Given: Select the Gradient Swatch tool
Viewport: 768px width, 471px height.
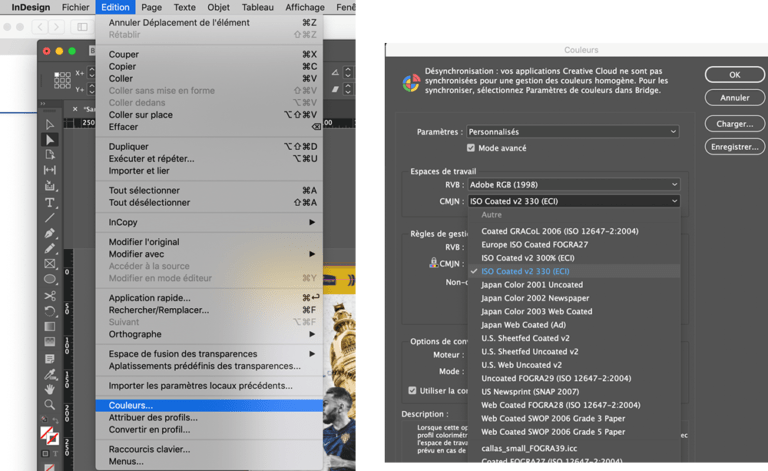Looking at the screenshot, I should [x=49, y=326].
